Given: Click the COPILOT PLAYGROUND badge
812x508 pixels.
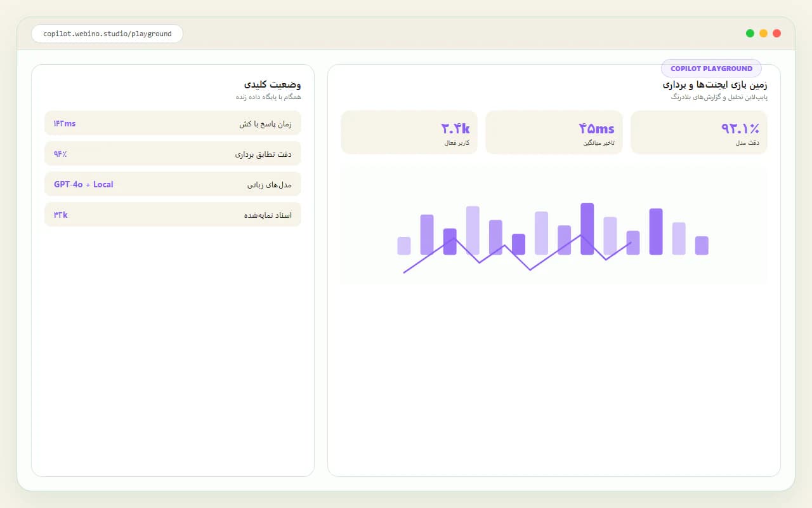Looking at the screenshot, I should click(x=711, y=69).
